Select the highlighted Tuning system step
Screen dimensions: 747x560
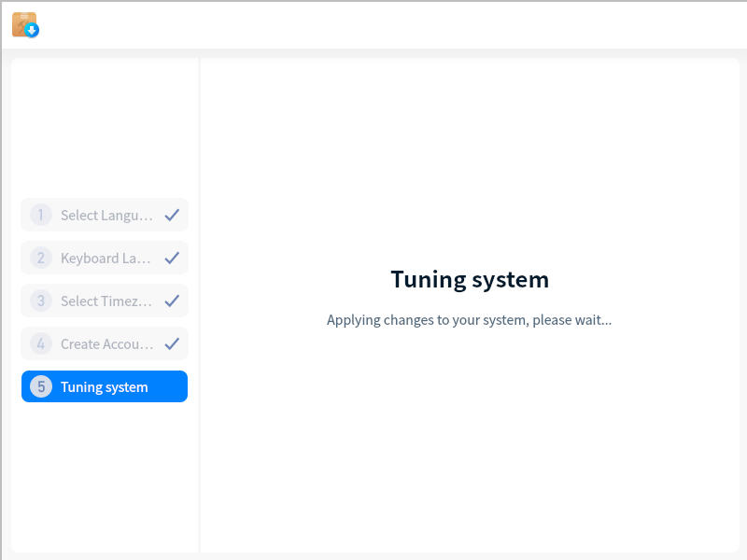(x=105, y=386)
